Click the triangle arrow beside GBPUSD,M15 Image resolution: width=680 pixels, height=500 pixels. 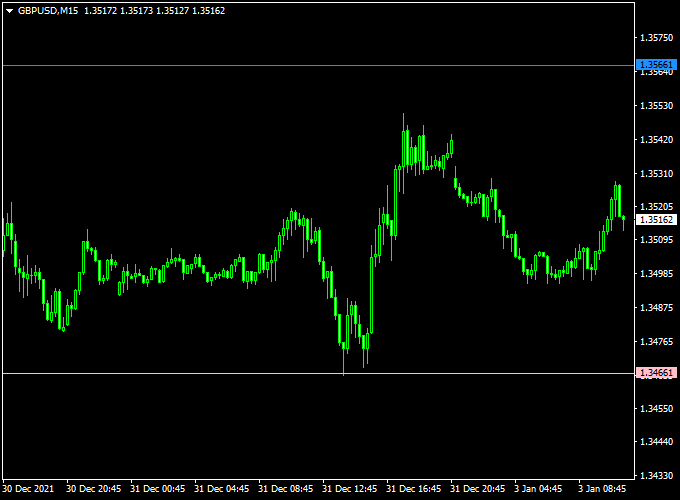9,10
